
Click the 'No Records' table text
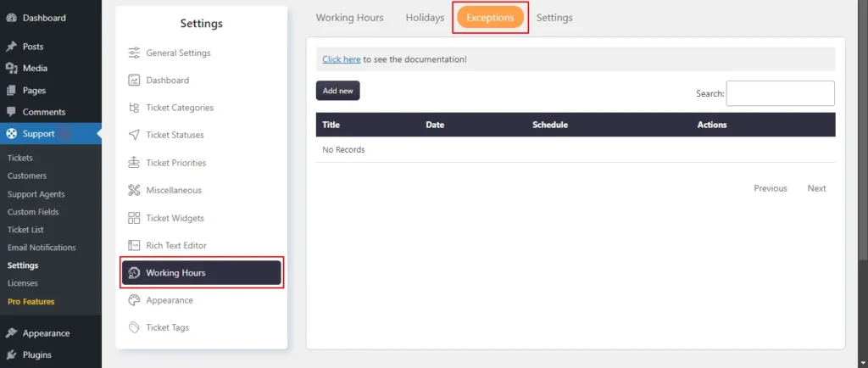coord(343,149)
